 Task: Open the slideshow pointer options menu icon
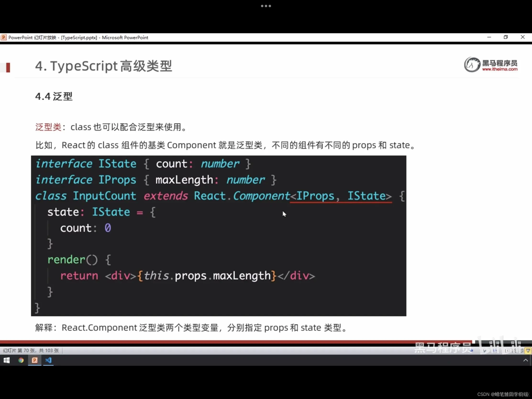pos(485,351)
